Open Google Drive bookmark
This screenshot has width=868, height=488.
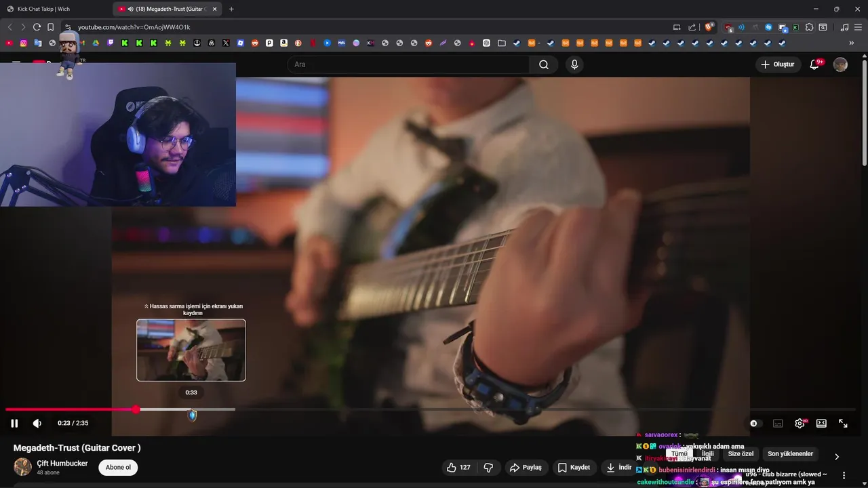click(96, 43)
